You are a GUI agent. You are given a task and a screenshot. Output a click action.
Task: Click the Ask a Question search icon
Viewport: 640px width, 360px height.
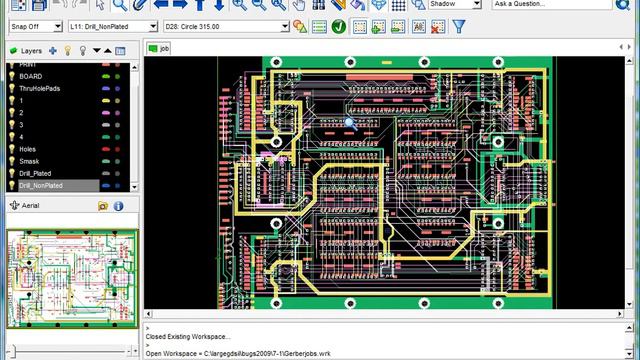(623, 4)
